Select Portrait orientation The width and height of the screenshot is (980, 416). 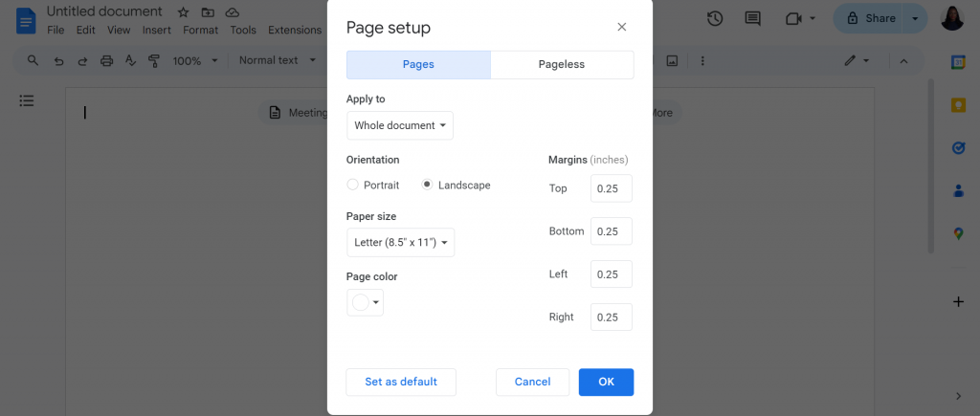click(352, 185)
